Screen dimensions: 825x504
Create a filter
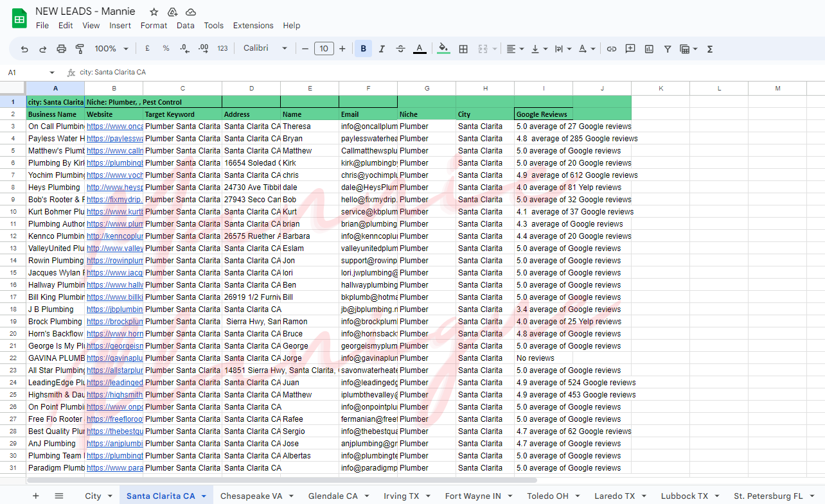click(x=668, y=49)
